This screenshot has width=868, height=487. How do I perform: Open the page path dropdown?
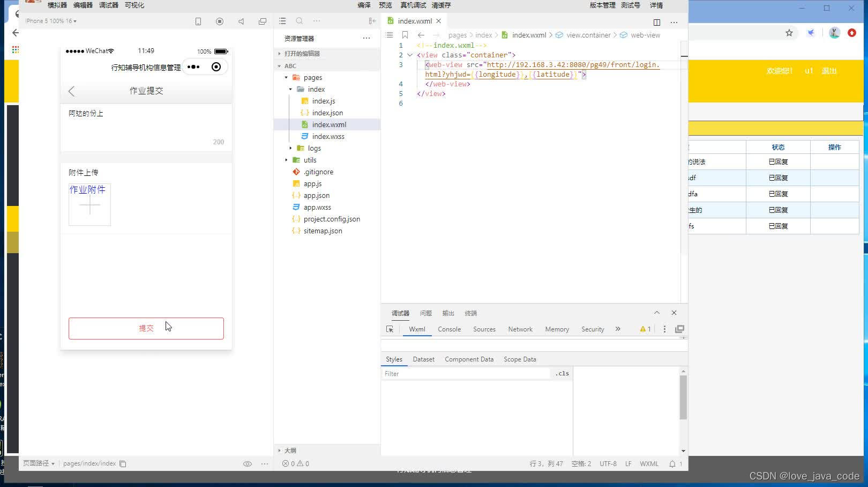coord(39,463)
